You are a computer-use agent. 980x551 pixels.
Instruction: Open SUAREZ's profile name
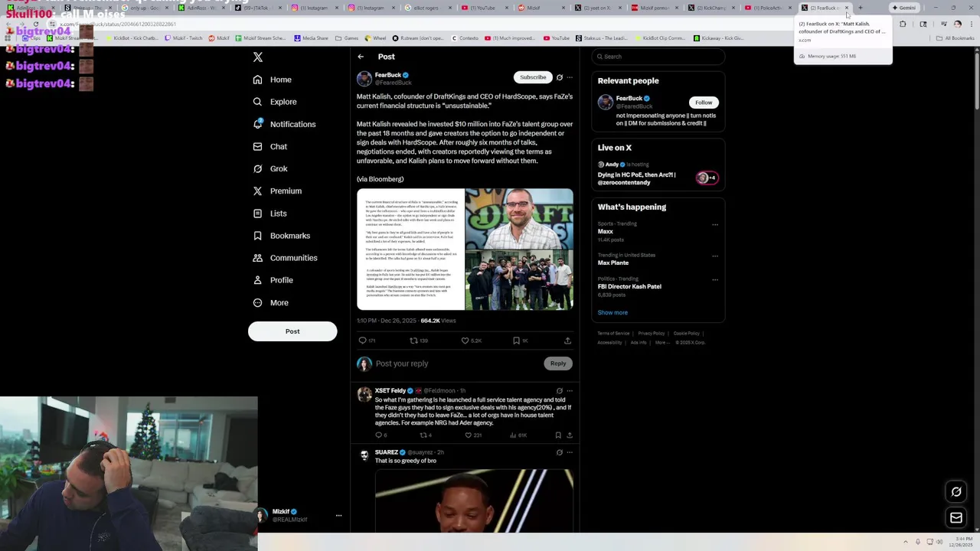click(386, 452)
